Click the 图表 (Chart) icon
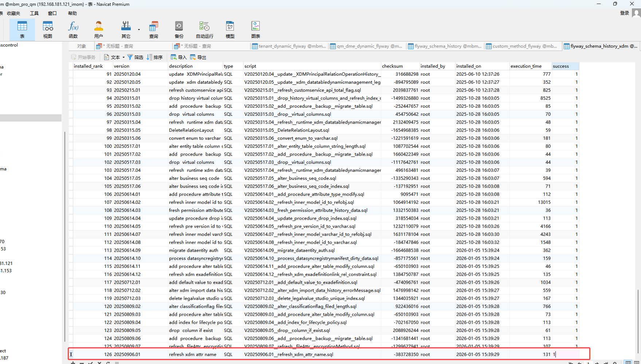 point(255,29)
